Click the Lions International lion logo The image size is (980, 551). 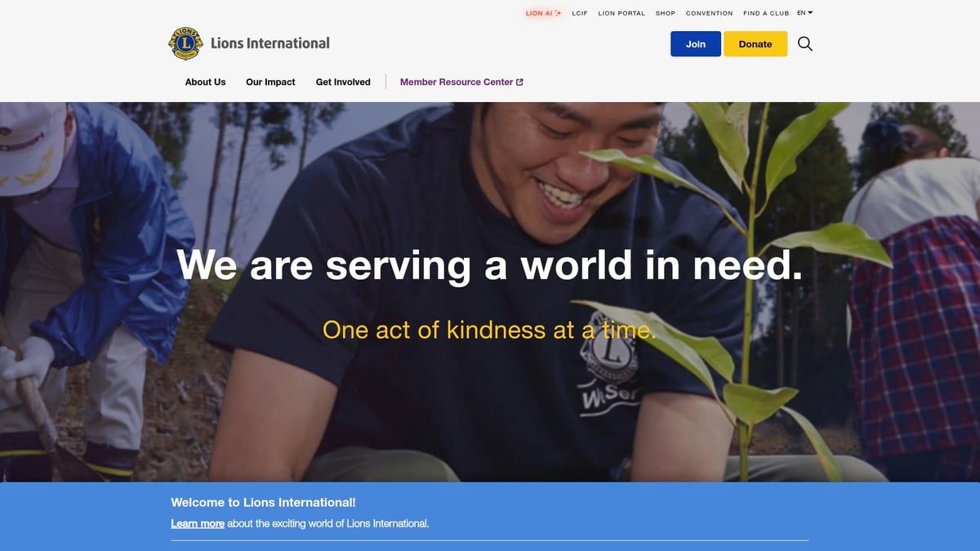[x=185, y=43]
